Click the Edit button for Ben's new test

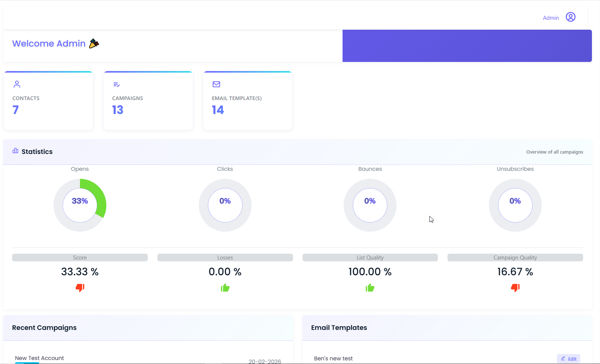pyautogui.click(x=569, y=359)
